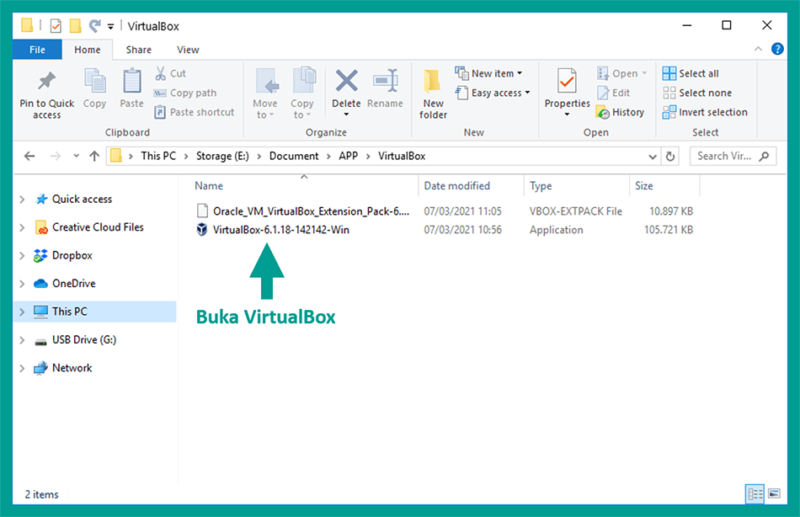
Task: Sort by Size column header
Action: pyautogui.click(x=644, y=186)
